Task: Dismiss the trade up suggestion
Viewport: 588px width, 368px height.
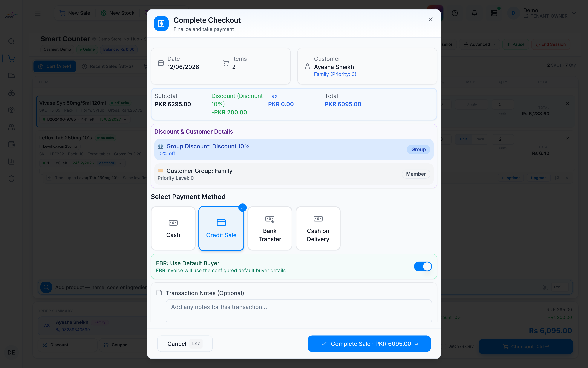Action: click(x=567, y=178)
